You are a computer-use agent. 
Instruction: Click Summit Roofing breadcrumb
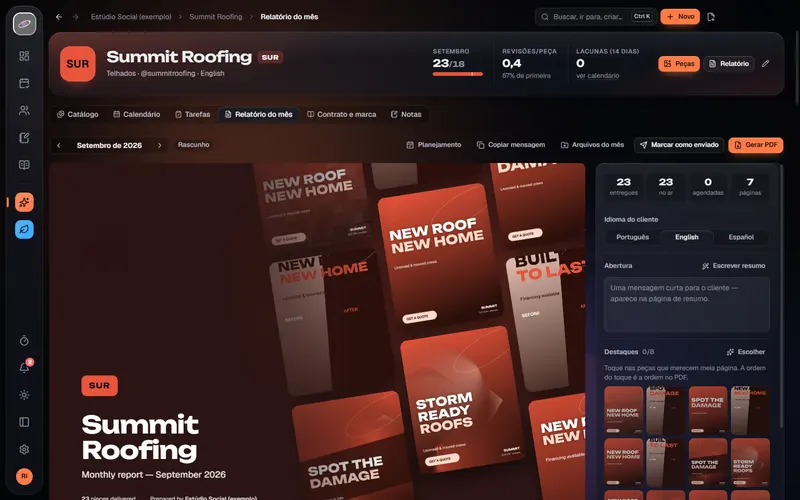(216, 17)
